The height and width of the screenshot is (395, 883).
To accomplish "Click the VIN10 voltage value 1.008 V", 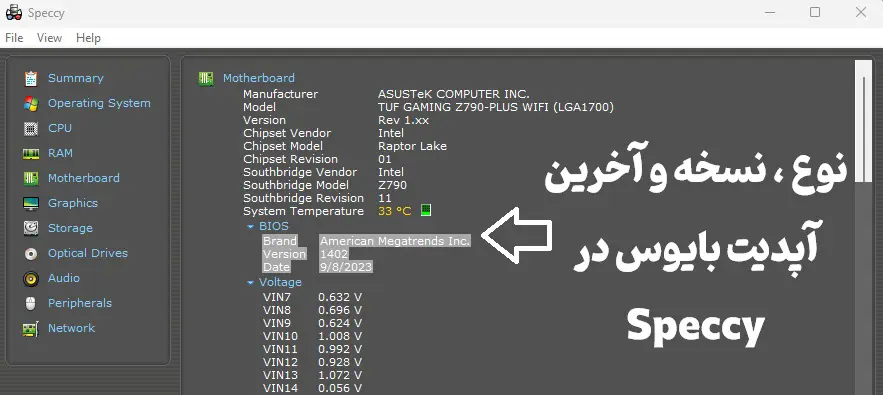I will (x=340, y=336).
